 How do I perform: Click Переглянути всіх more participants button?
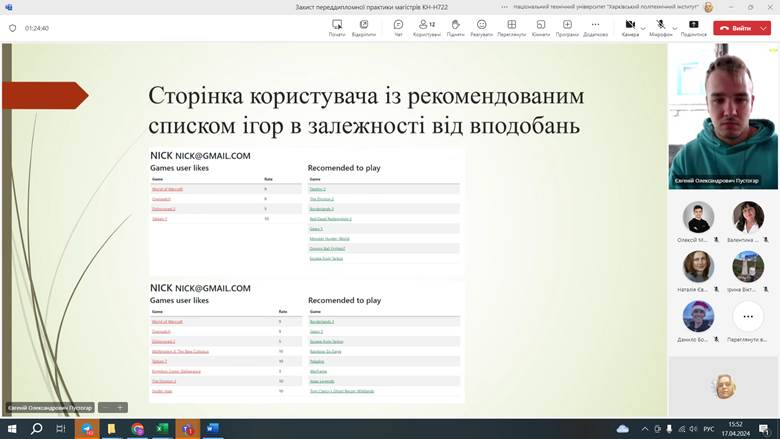[x=747, y=318]
